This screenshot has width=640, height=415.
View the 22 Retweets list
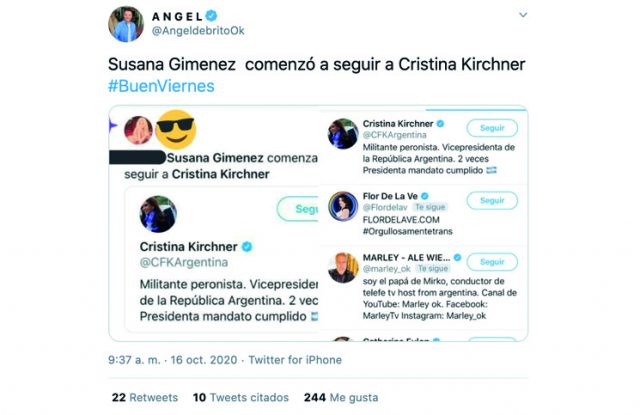tap(145, 397)
